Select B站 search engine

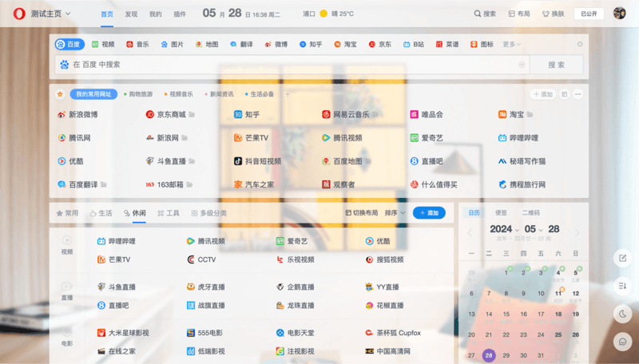pos(414,45)
